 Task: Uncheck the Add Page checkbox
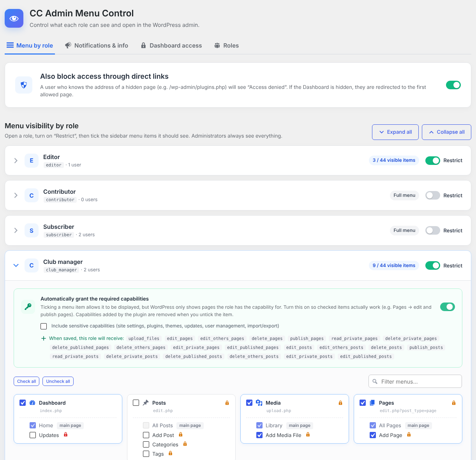click(x=373, y=435)
